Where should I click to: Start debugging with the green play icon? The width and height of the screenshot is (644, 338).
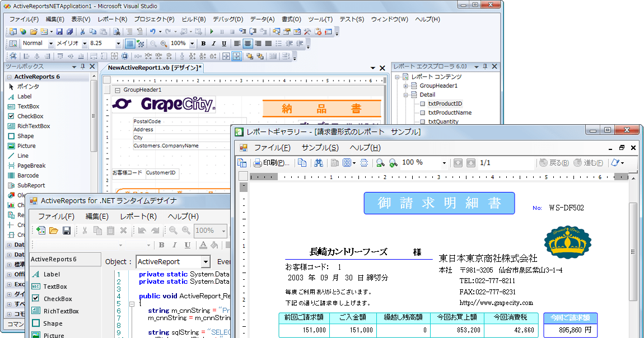[x=212, y=31]
